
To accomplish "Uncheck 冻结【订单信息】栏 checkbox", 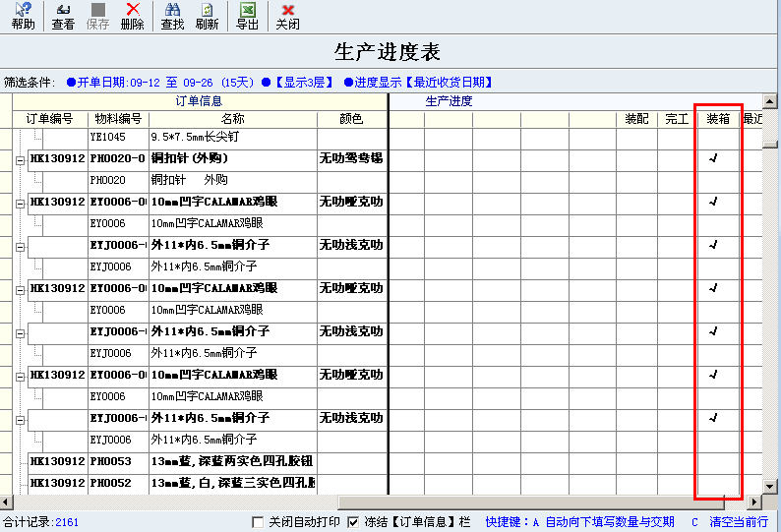I will (x=353, y=522).
